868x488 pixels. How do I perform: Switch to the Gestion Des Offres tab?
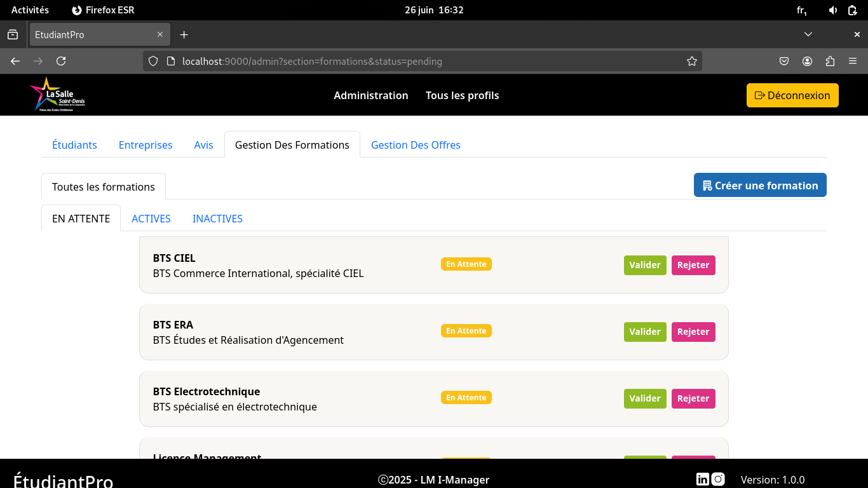[416, 145]
